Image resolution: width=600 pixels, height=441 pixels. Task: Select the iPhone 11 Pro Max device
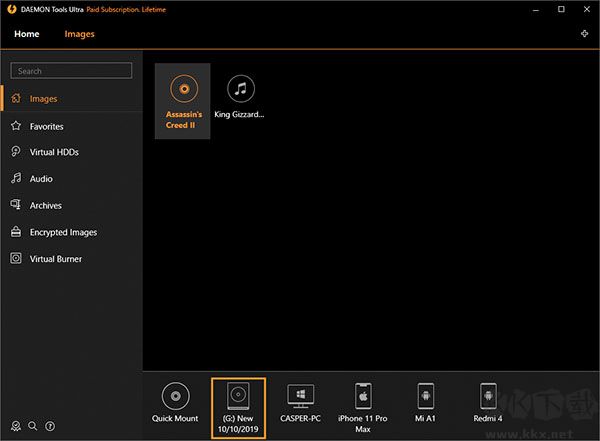pyautogui.click(x=363, y=397)
